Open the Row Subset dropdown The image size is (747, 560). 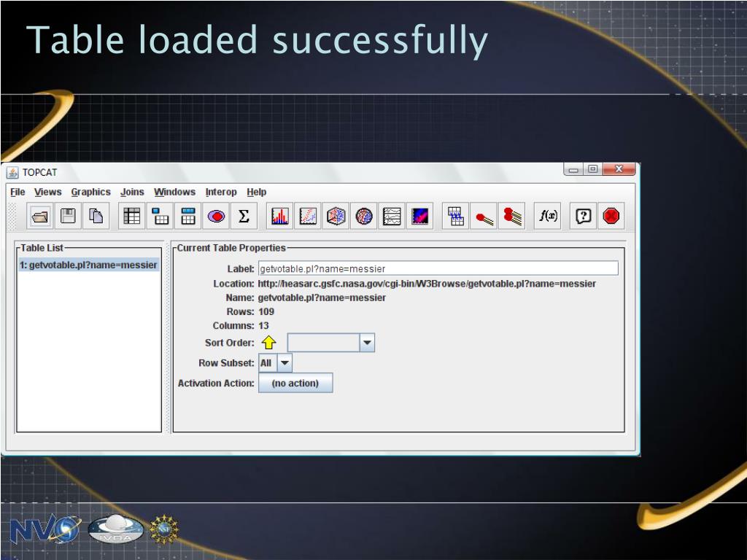coord(285,363)
